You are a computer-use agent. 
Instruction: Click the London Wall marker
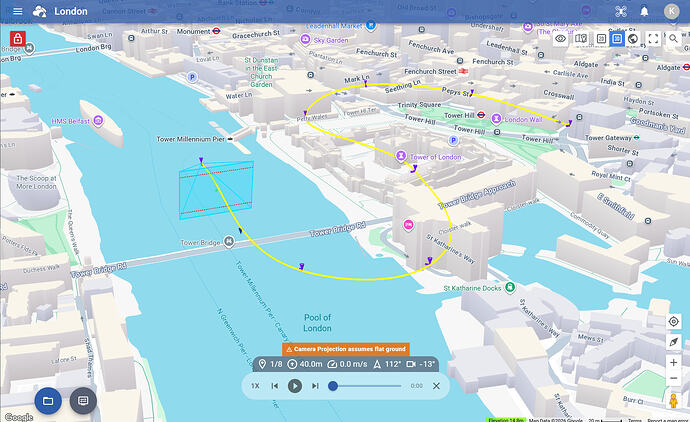click(496, 119)
